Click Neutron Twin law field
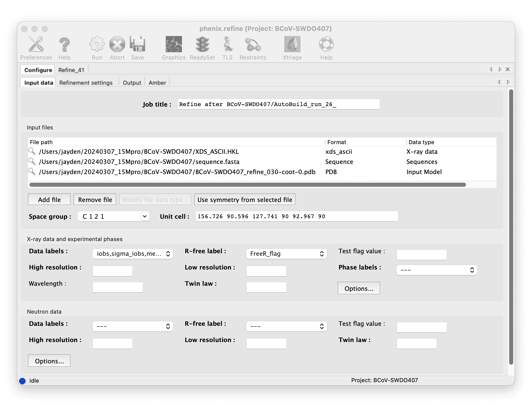Viewport: 532px width, 407px height. [x=417, y=344]
